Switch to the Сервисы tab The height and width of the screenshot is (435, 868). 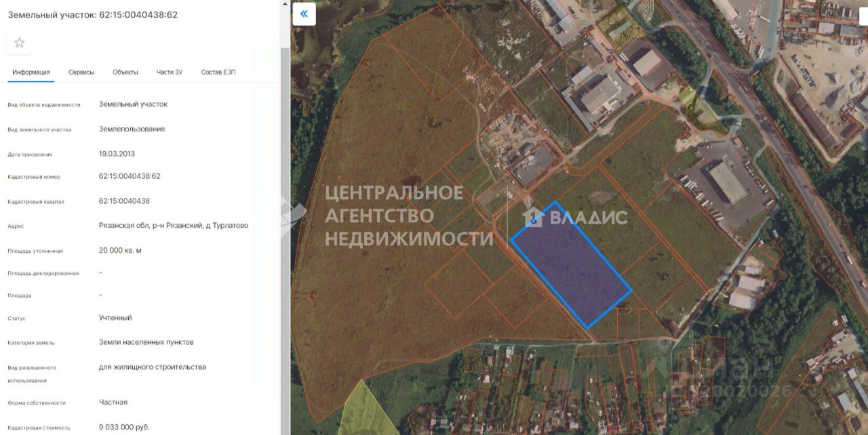[x=81, y=72]
